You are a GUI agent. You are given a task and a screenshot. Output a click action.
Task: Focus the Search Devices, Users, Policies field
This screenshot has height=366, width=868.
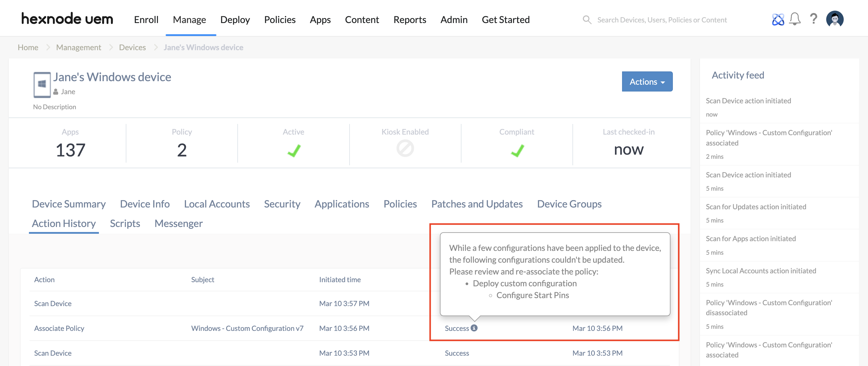point(662,20)
